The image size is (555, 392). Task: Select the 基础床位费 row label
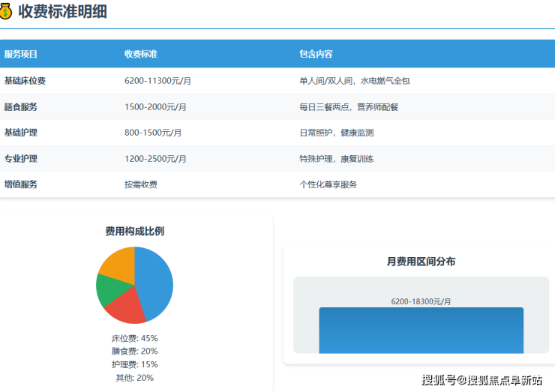(25, 81)
